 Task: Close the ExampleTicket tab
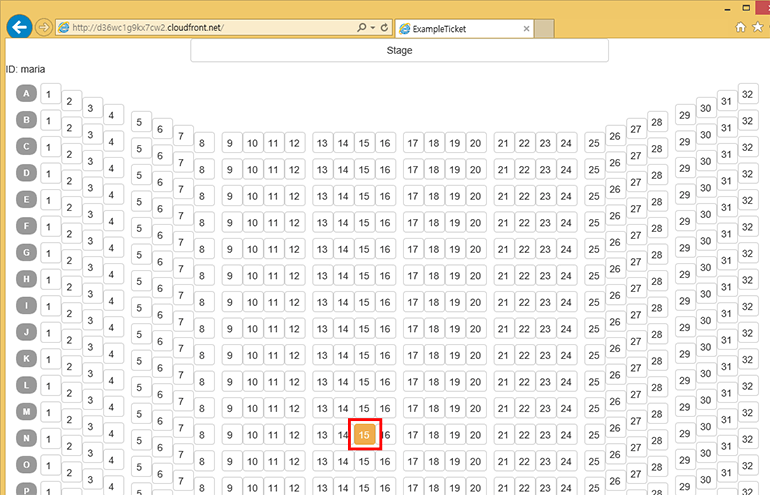click(x=527, y=29)
